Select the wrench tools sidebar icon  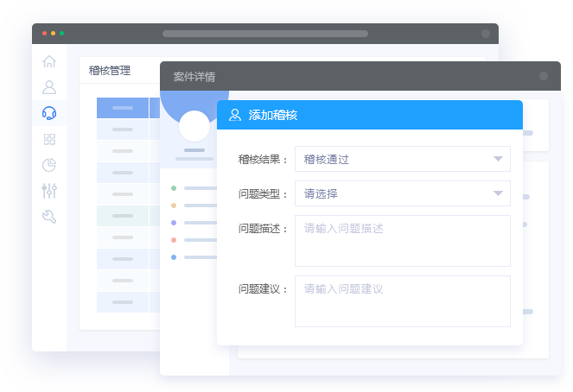click(x=49, y=217)
